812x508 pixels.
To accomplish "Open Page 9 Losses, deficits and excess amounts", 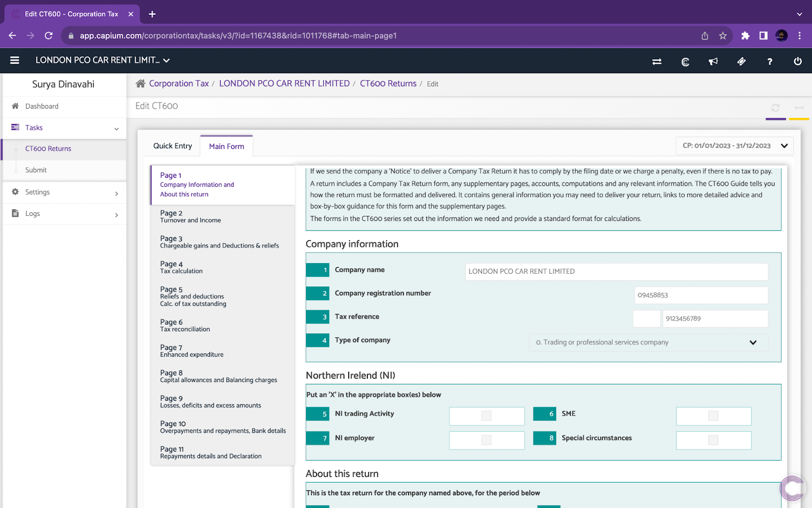I will 223,401.
